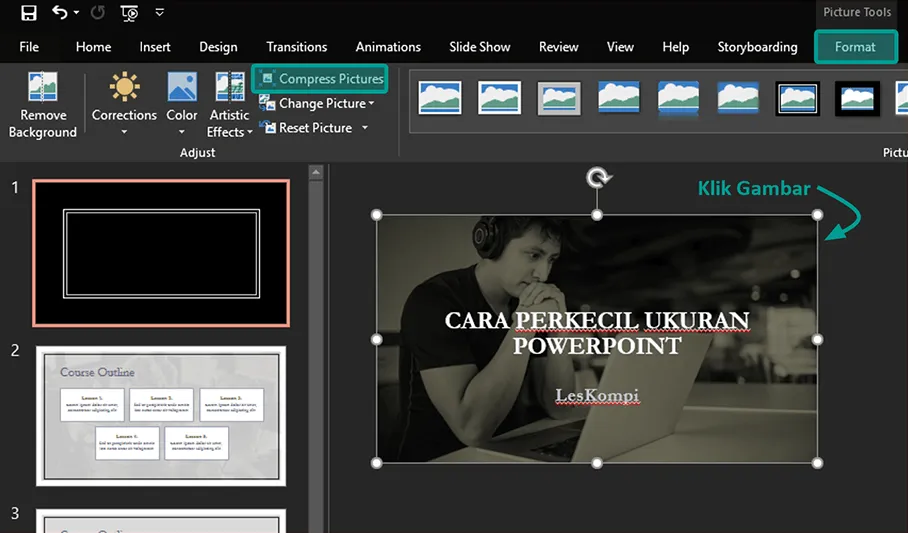Click the Remove Background icon
The width and height of the screenshot is (908, 533).
pos(43,87)
